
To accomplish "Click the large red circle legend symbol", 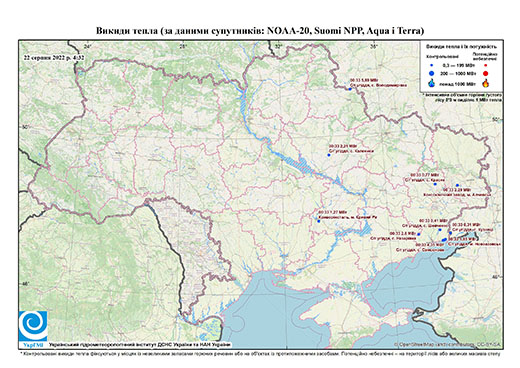I will click(485, 73).
